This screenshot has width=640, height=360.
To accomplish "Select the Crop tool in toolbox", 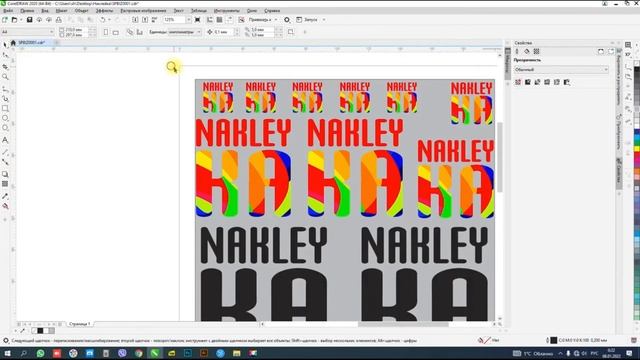I will (5, 66).
